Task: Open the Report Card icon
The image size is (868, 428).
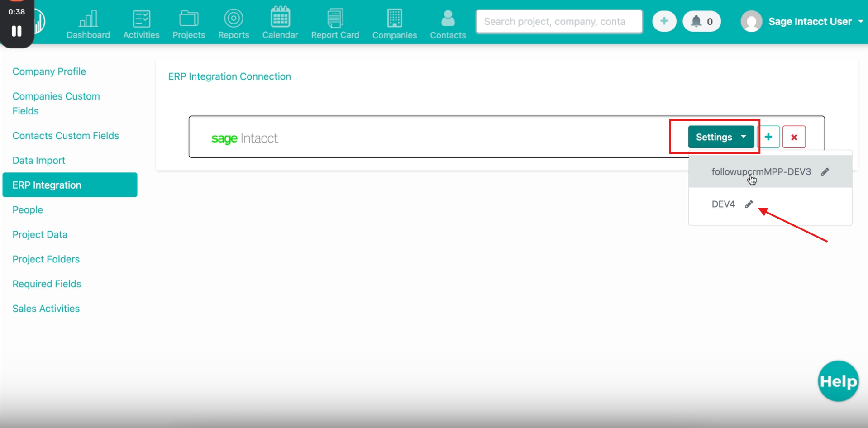Action: tap(335, 19)
